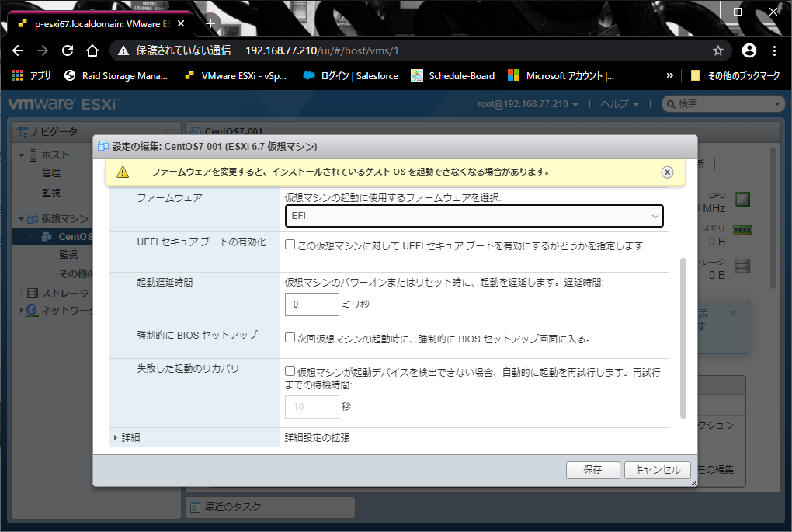Enable failed boot recovery checkbox
This screenshot has height=532, width=792.
click(290, 371)
